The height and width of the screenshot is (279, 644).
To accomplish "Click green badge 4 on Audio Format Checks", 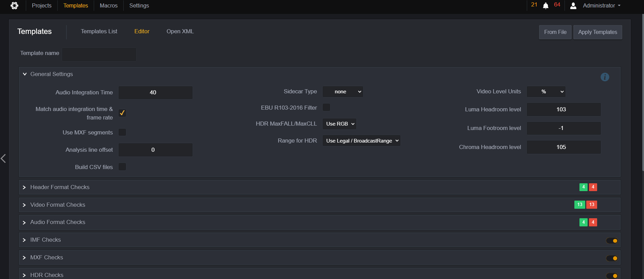I will click(583, 222).
